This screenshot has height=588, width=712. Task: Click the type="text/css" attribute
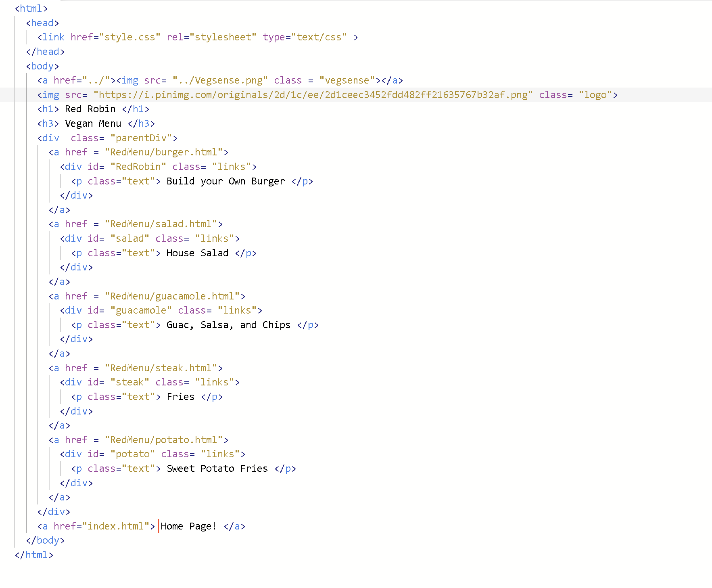click(x=305, y=37)
